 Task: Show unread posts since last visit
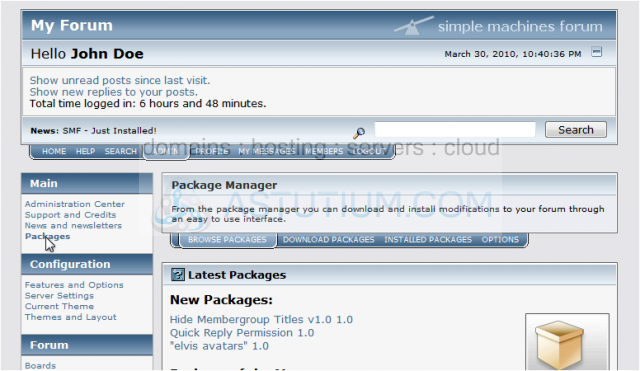click(120, 80)
